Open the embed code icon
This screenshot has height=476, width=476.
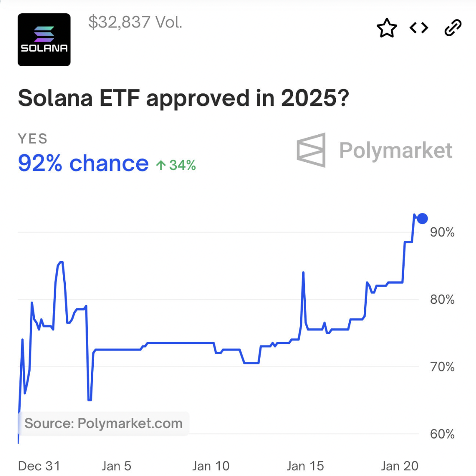[419, 28]
